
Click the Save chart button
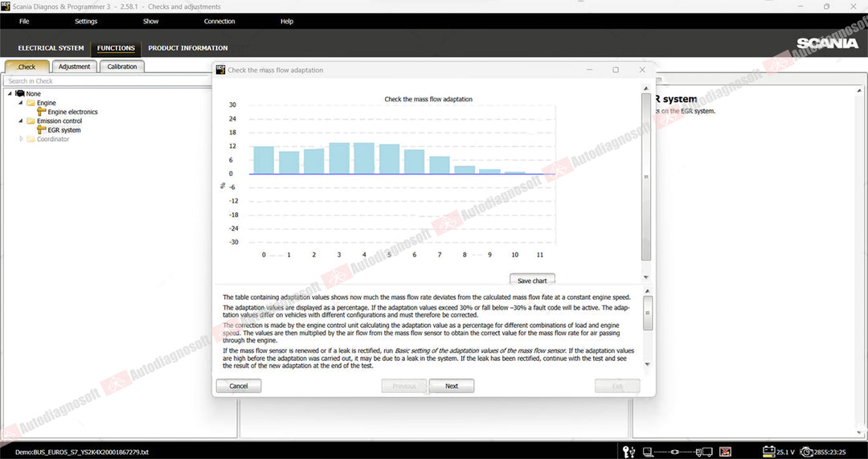[x=532, y=281]
